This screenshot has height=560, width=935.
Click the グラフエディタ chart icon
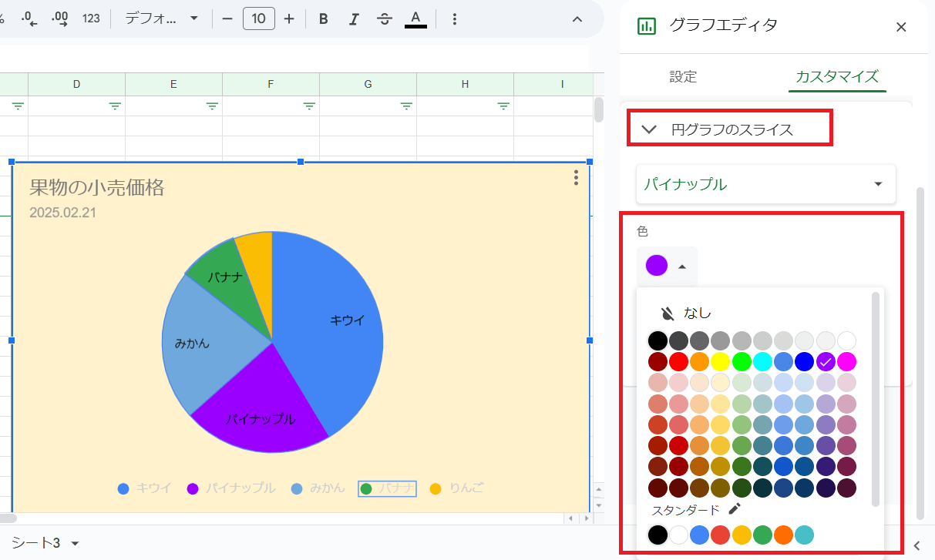(646, 26)
